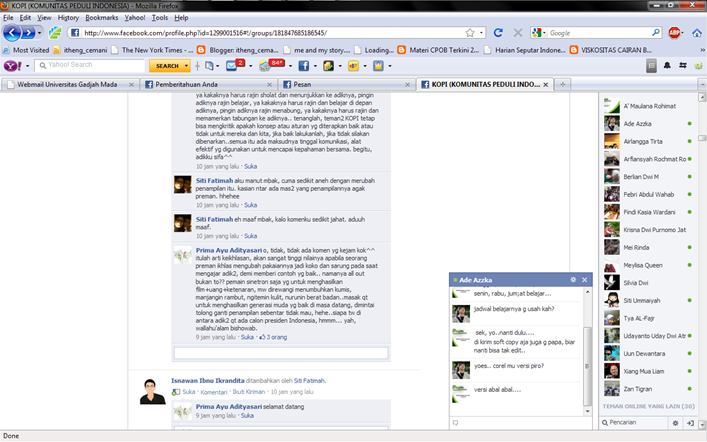Open the back/forward history dropdown arrow
Viewport: 707px width, 442px height.
39,33
